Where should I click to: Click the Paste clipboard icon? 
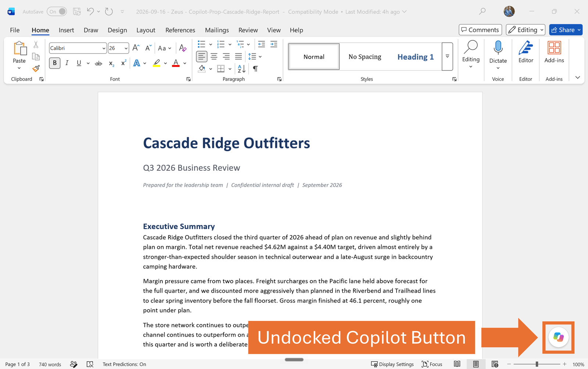pos(19,48)
